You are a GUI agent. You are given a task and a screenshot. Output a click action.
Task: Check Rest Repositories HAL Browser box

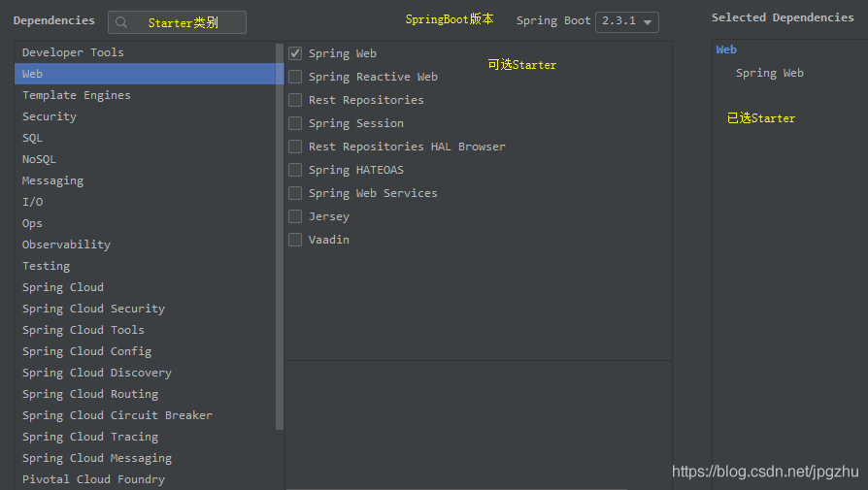coord(295,147)
